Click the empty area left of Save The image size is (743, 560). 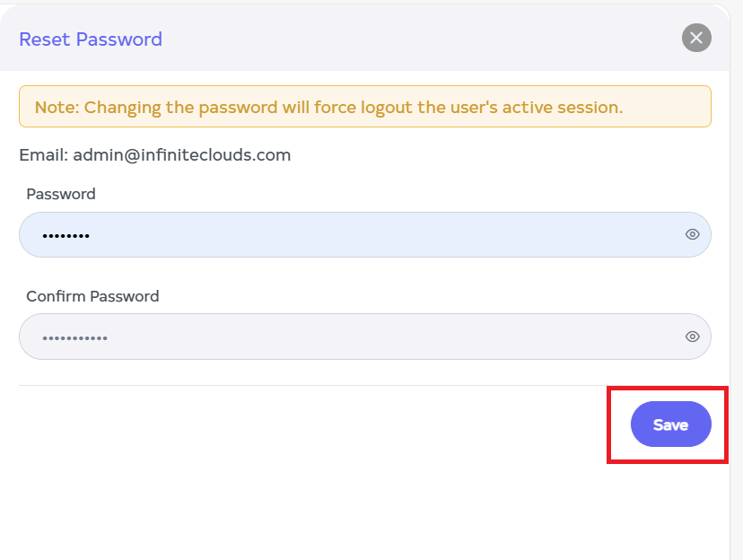(x=314, y=425)
